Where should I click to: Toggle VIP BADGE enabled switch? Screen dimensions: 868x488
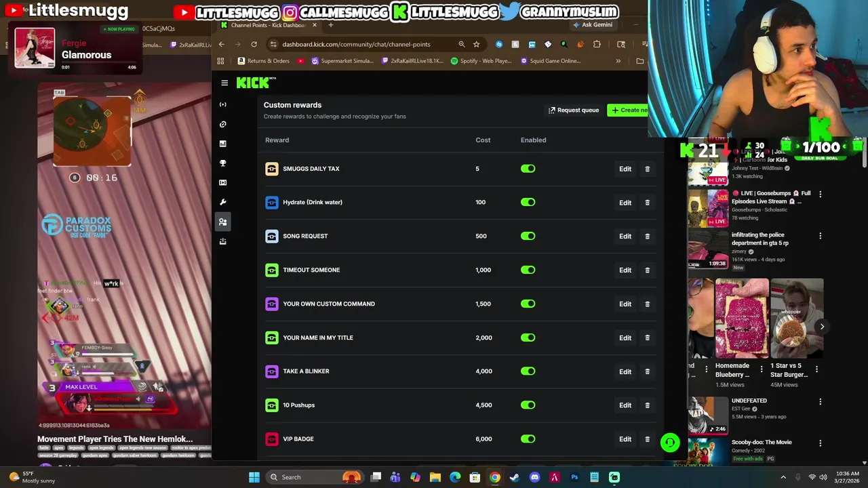click(x=528, y=439)
